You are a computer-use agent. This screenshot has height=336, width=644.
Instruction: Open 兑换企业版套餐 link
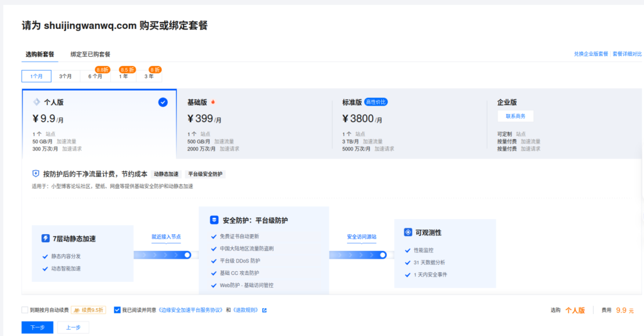coord(591,54)
